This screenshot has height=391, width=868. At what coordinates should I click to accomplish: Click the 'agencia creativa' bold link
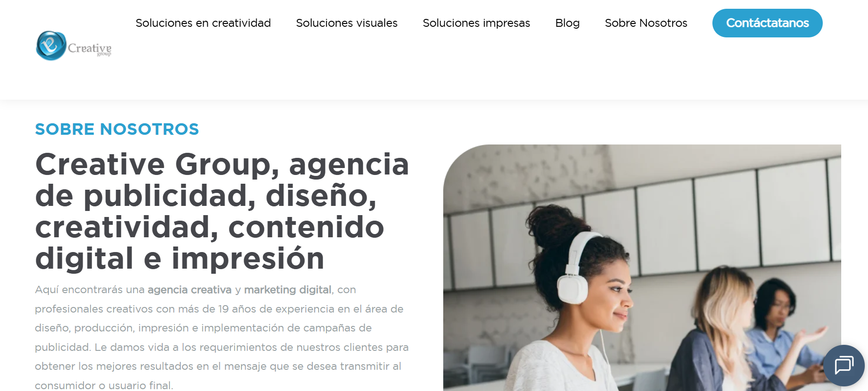(x=189, y=290)
